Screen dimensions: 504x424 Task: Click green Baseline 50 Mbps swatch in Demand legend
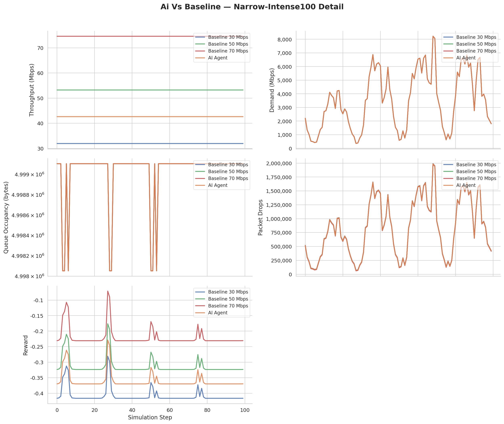448,44
